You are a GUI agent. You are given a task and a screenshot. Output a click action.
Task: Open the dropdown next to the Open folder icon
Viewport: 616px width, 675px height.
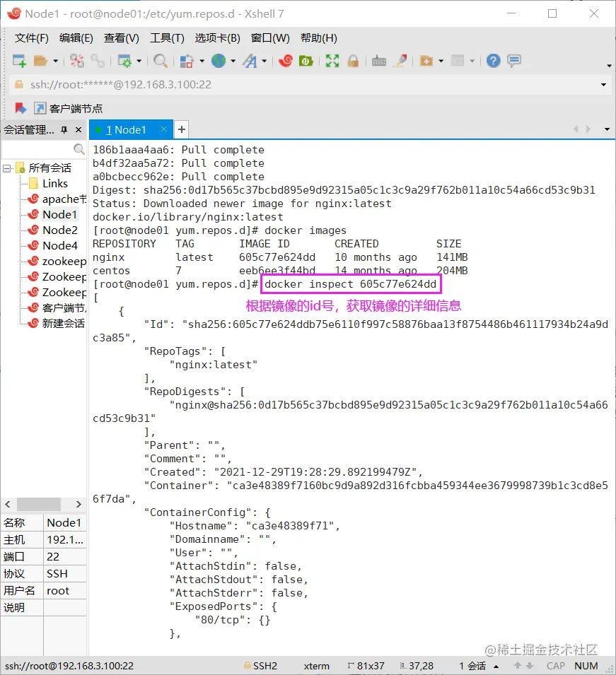pyautogui.click(x=56, y=61)
